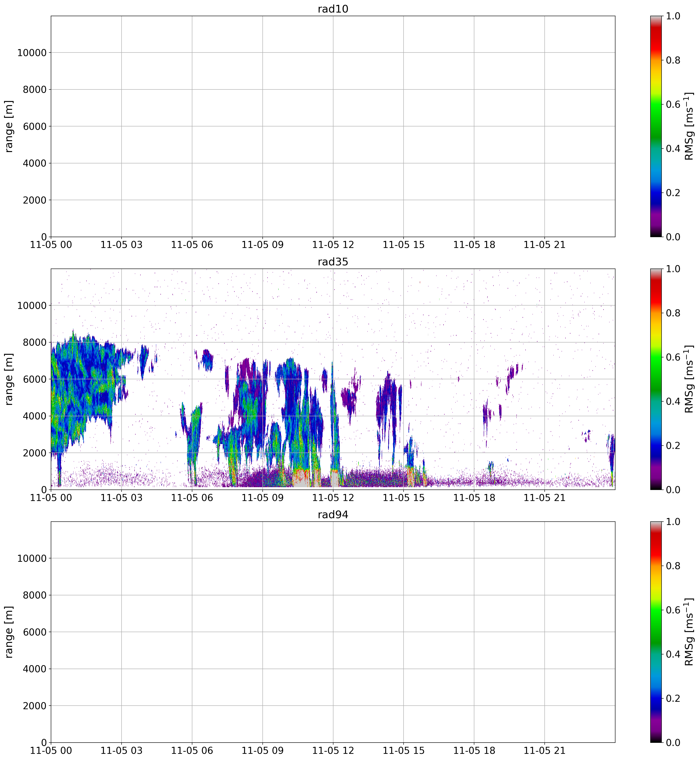Click the rad35 panel's colorbar
Image resolution: width=700 pixels, height=760 pixels.
656,379
